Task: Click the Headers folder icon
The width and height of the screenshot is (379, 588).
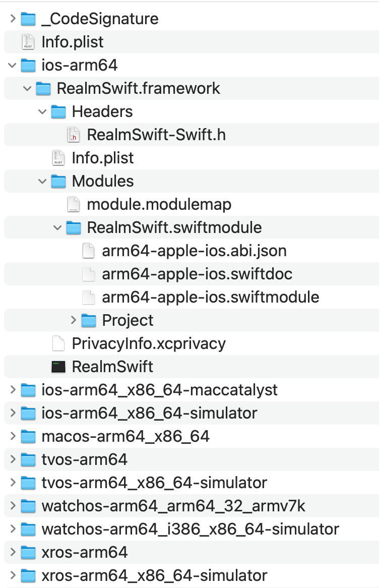Action: coord(58,112)
